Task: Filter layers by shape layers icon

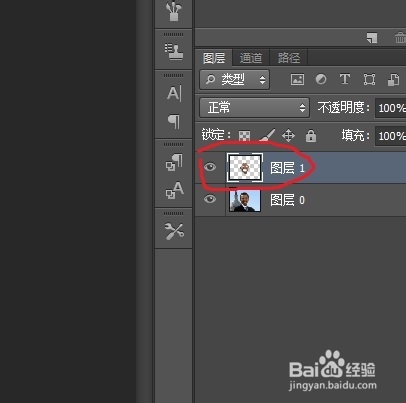Action: pos(369,80)
